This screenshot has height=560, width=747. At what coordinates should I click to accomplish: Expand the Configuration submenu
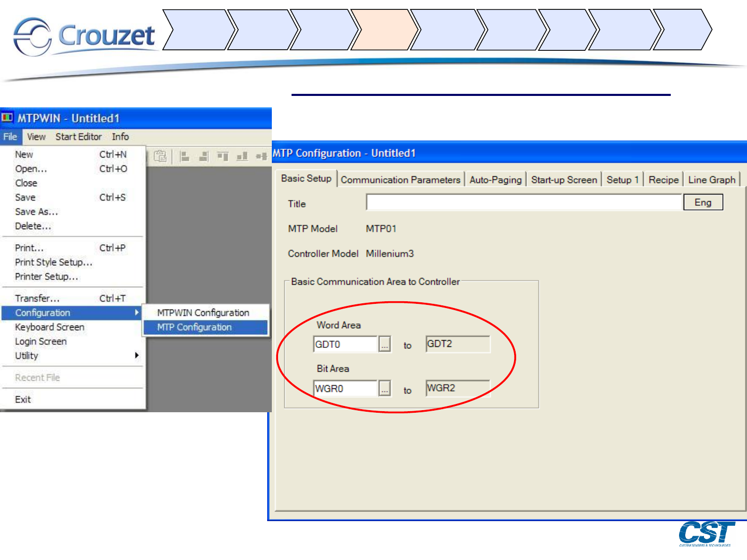pyautogui.click(x=72, y=313)
